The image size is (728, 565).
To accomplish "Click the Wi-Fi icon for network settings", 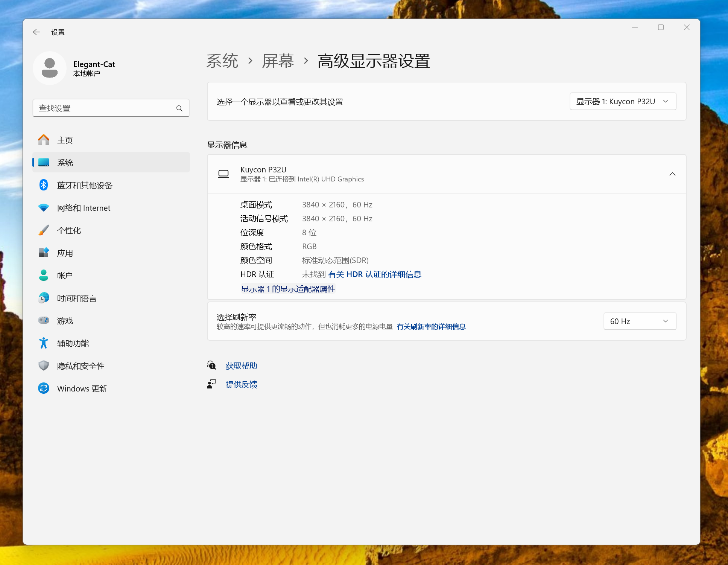I will (44, 207).
